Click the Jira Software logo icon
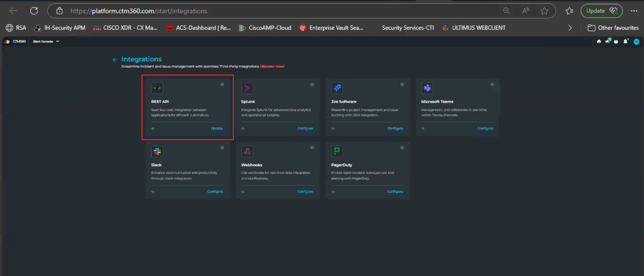 pyautogui.click(x=337, y=88)
